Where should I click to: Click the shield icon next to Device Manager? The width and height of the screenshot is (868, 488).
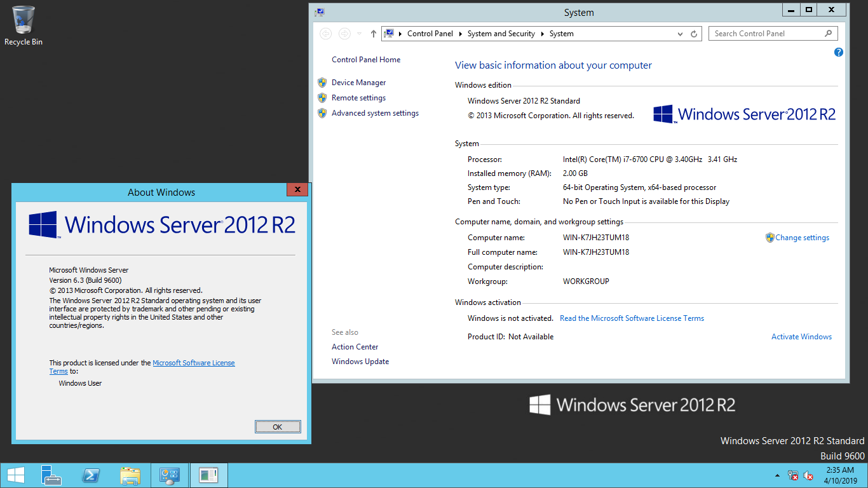(x=322, y=83)
